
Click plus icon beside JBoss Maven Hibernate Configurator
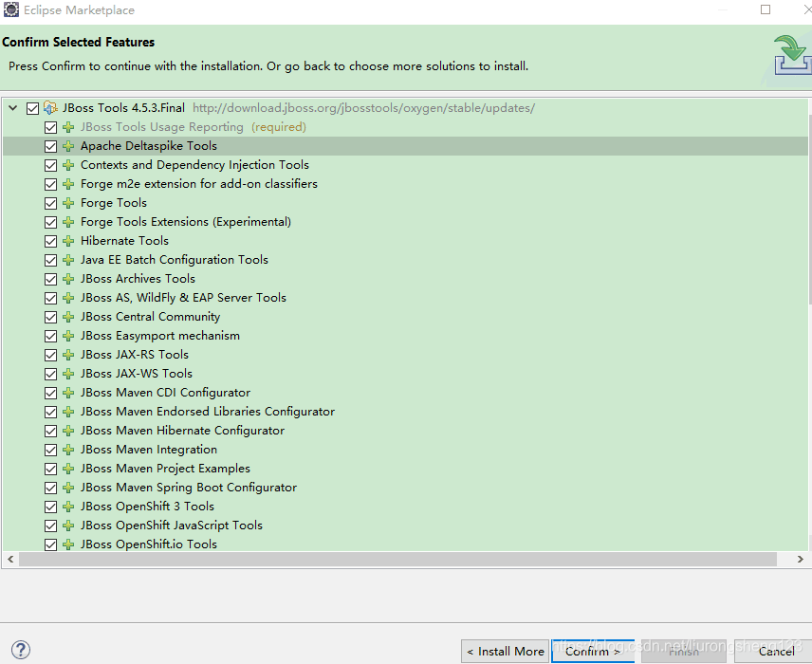coord(68,431)
